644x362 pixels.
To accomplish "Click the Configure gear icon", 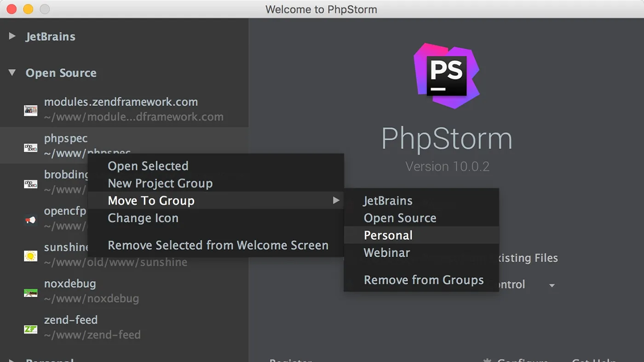I will point(488,361).
